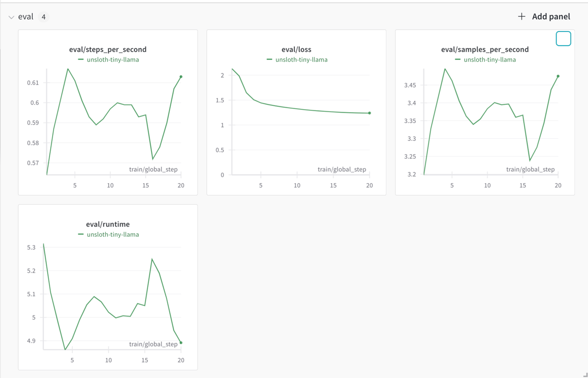This screenshot has width=588, height=378.
Task: Click the final data point on eval/runtime curve
Action: pyautogui.click(x=181, y=343)
